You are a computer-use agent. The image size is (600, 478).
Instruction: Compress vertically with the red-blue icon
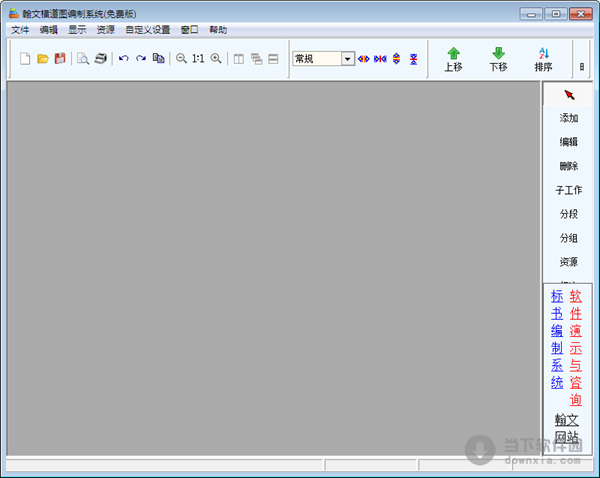click(414, 59)
